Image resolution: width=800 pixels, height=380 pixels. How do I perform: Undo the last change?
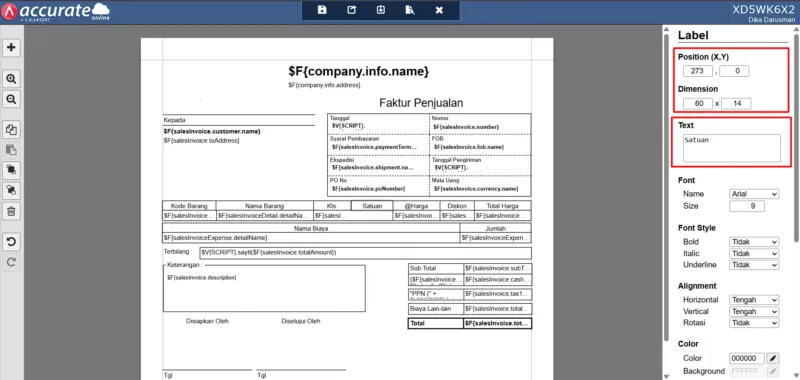point(11,242)
